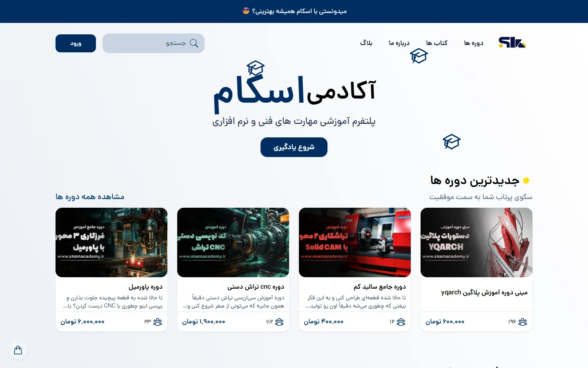The height and width of the screenshot is (368, 588).
Task: Open the کتاب ها menu item
Action: [x=437, y=43]
